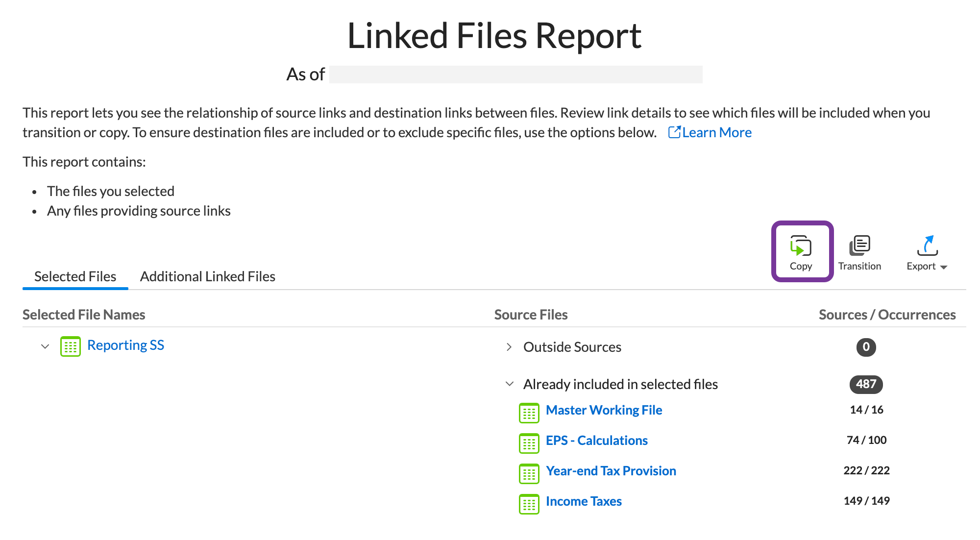Click the Export arrow icon
980x540 pixels.
(927, 245)
